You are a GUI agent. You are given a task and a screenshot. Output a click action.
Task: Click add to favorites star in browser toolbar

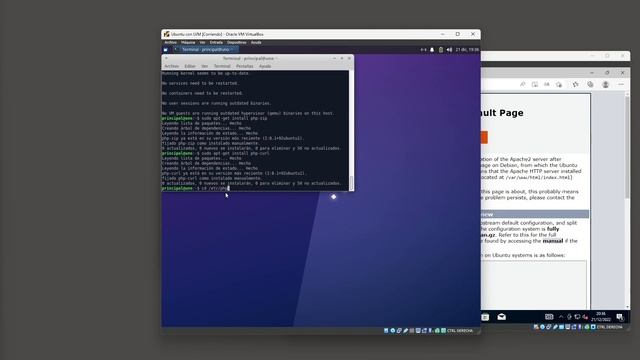click(559, 84)
